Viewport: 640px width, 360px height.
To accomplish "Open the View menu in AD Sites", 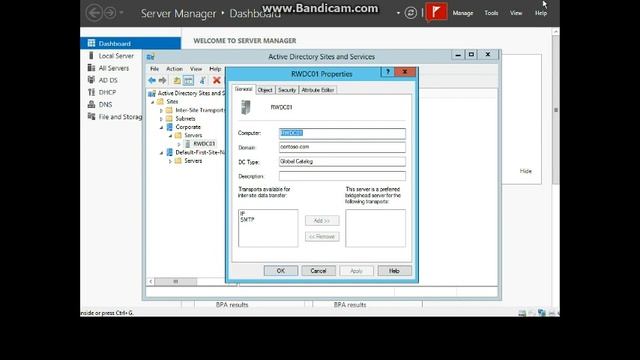I will pos(196,69).
